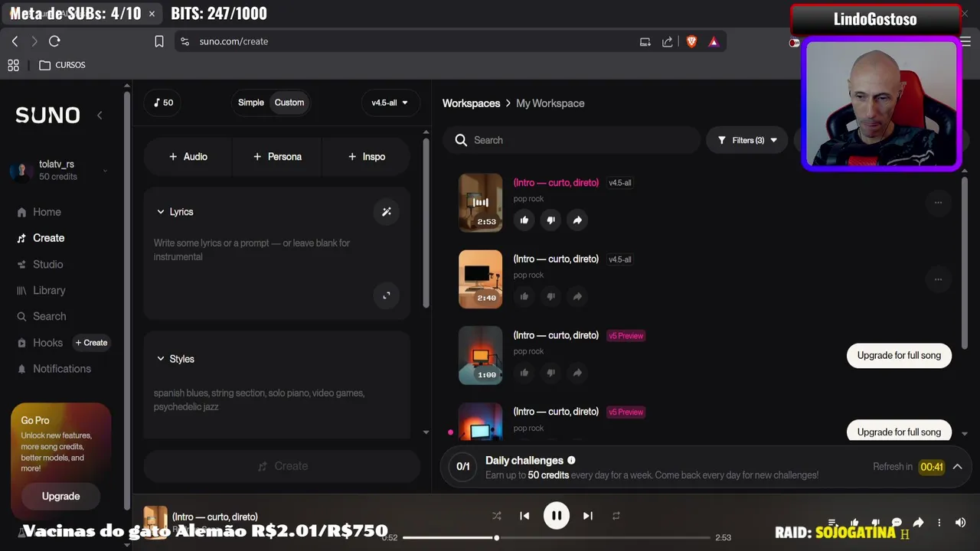This screenshot has width=980, height=551.
Task: Share the second song (2:40)
Action: 577,296
